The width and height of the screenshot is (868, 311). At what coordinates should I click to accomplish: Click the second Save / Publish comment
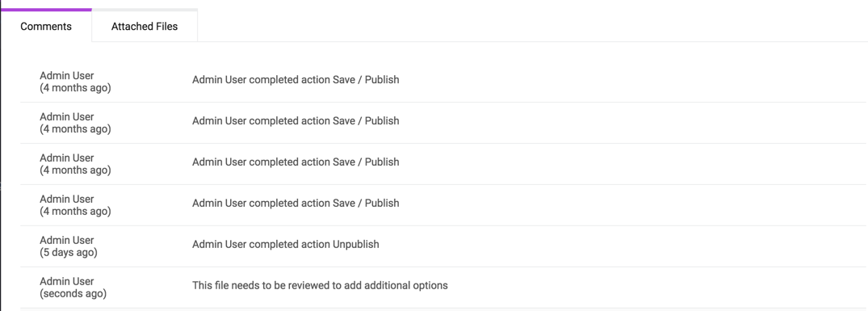[x=296, y=120]
